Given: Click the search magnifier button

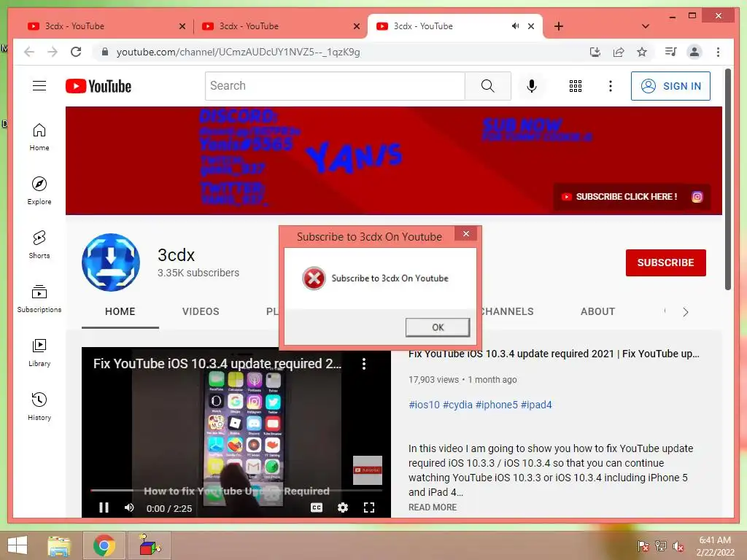Looking at the screenshot, I should click(x=488, y=86).
